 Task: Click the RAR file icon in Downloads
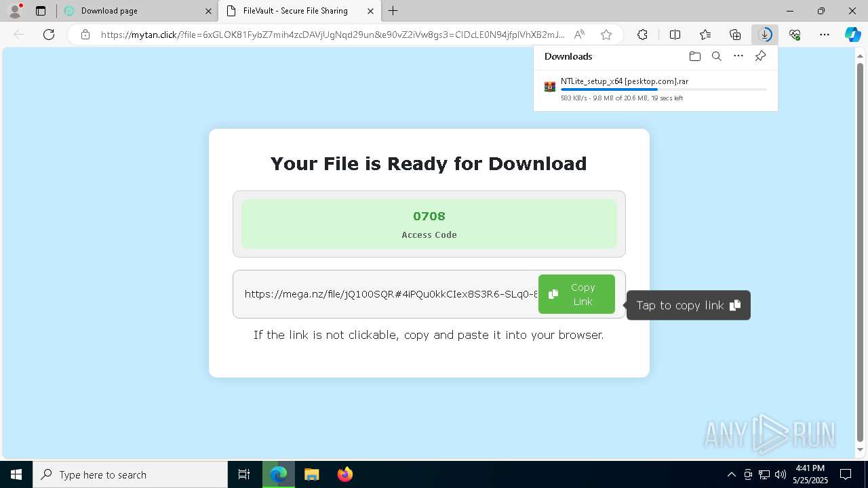point(550,87)
